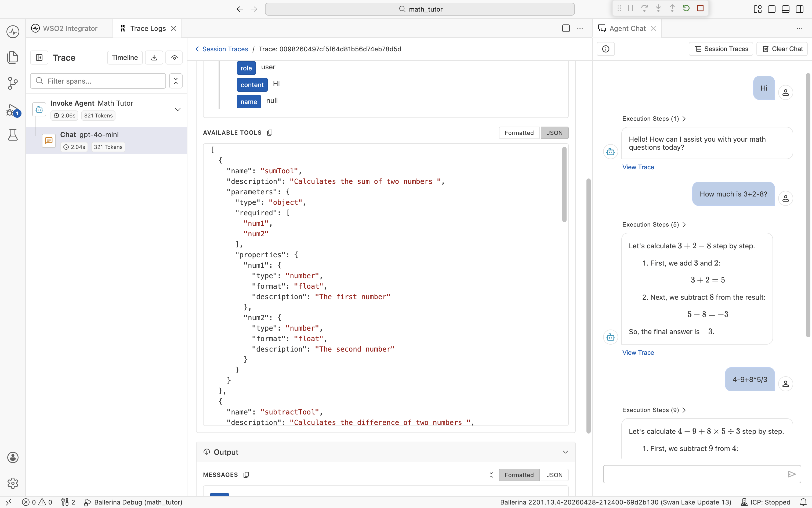Open WSO2 Integrator sidebar view
This screenshot has width=812, height=508.
pyautogui.click(x=13, y=32)
